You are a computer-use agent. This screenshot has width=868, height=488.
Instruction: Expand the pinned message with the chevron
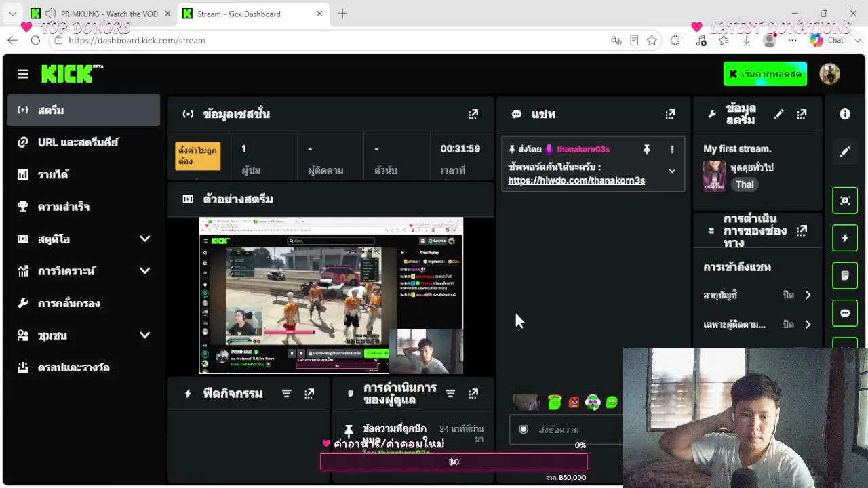point(672,171)
